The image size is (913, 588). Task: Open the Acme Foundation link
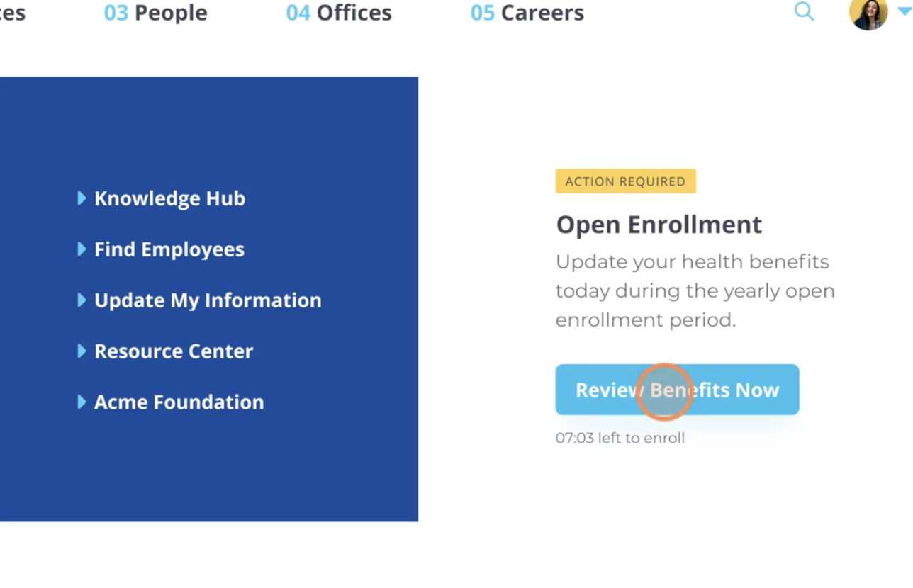pyautogui.click(x=179, y=402)
